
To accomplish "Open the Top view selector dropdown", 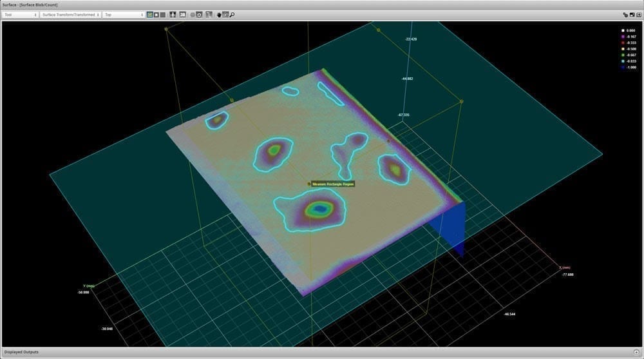I will coord(124,14).
